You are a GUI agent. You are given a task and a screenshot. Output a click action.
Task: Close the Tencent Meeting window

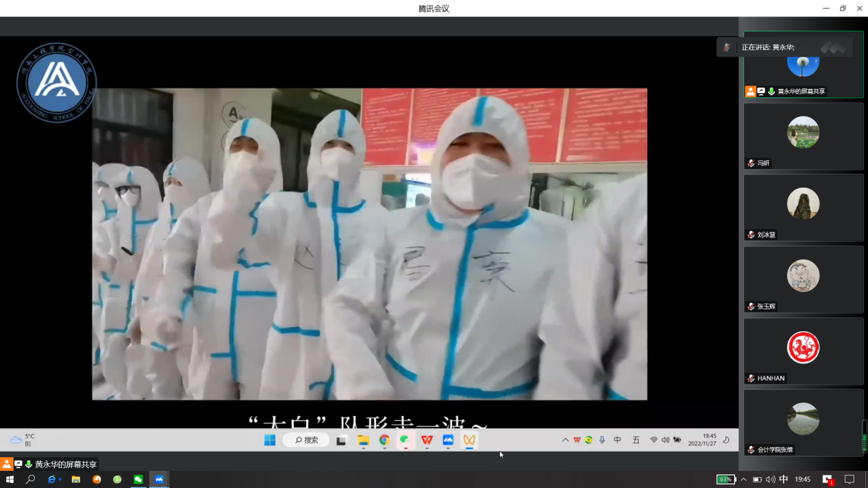pyautogui.click(x=859, y=8)
